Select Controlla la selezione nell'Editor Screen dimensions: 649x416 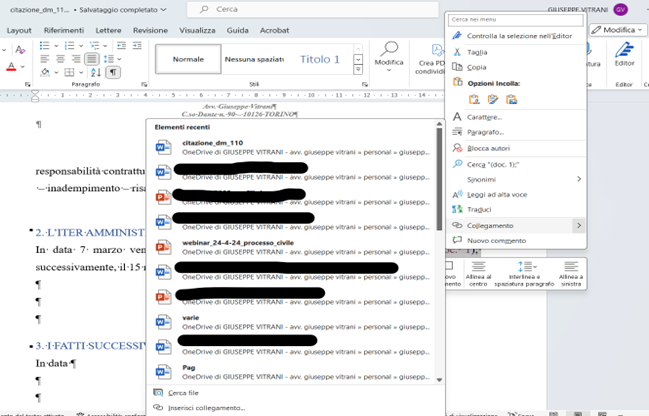pyautogui.click(x=517, y=36)
